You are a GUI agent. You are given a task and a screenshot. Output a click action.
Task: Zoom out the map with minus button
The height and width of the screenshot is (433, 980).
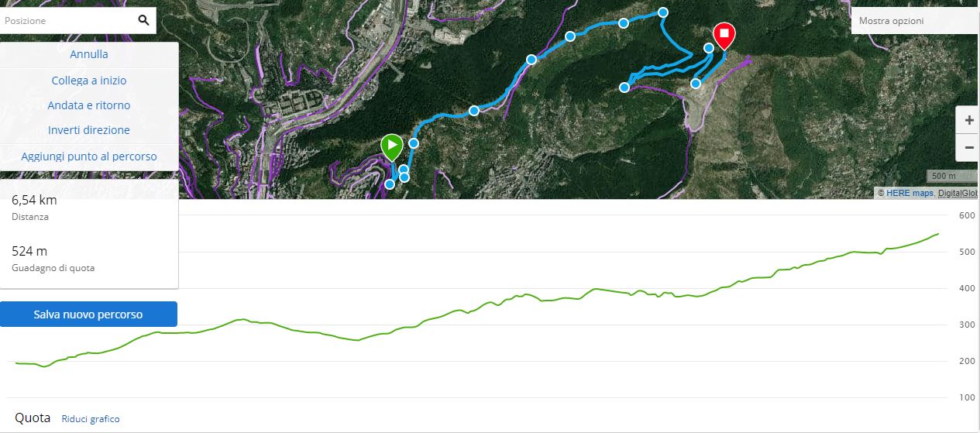(x=969, y=146)
